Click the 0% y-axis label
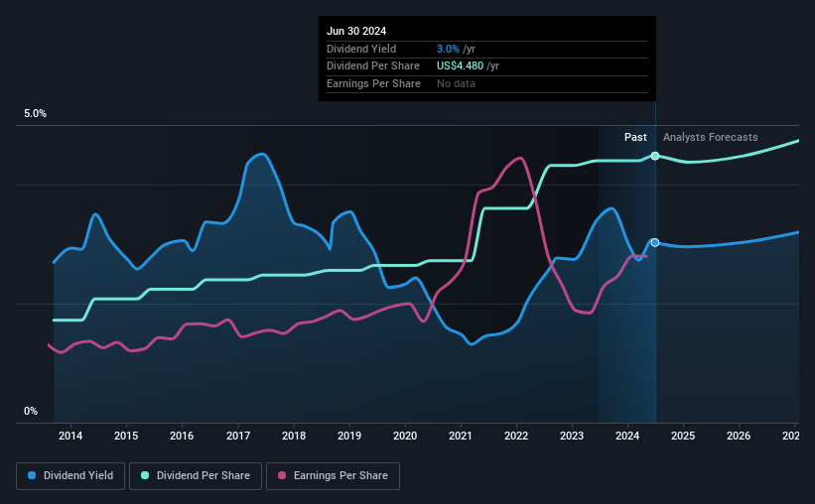The width and height of the screenshot is (815, 504). click(x=31, y=411)
